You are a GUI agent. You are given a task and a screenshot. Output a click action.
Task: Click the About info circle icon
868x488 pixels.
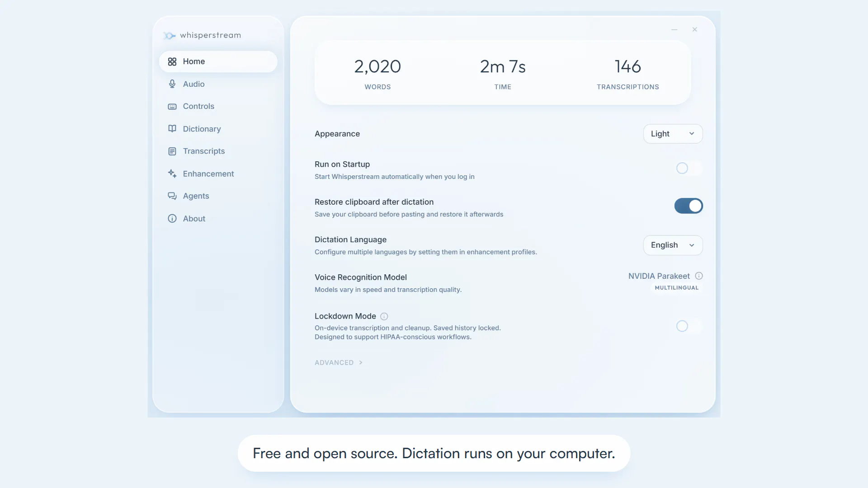click(172, 219)
